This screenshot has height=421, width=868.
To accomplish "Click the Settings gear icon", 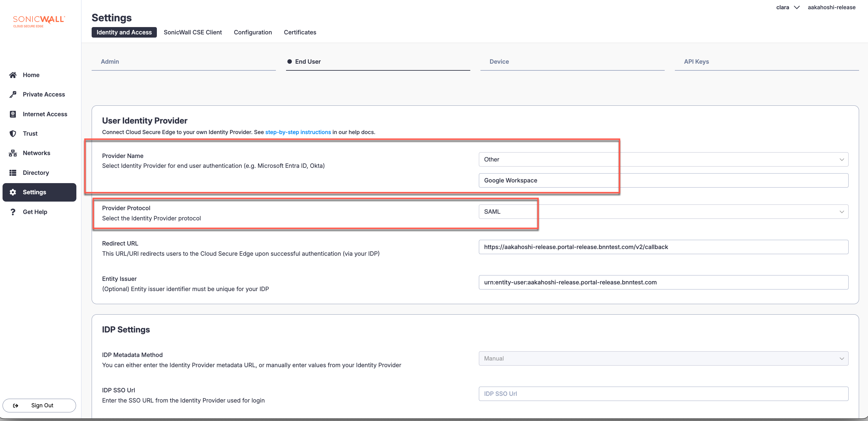I will (x=13, y=192).
